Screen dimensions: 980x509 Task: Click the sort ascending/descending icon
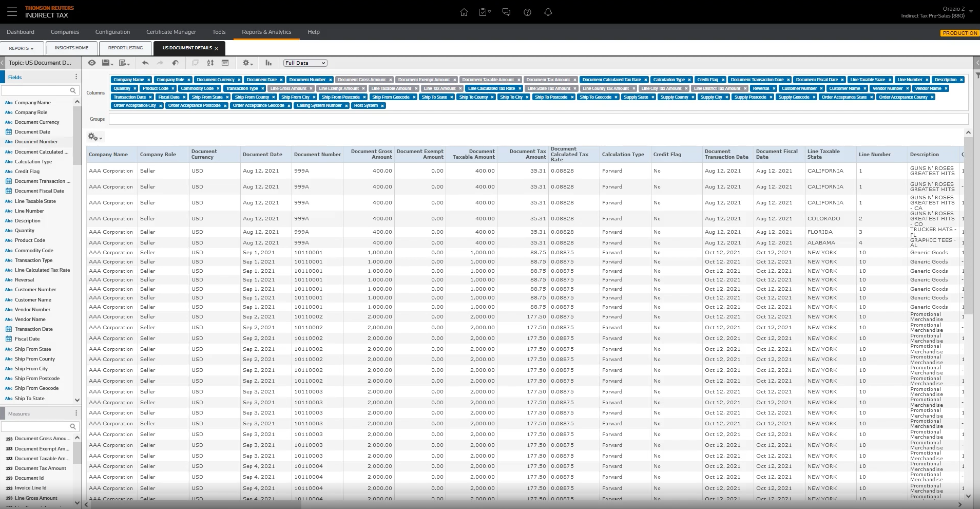(210, 63)
